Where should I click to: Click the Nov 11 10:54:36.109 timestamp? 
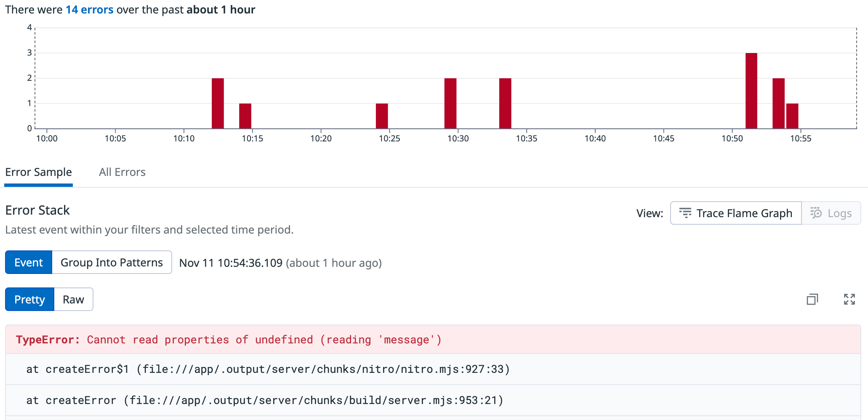coord(231,263)
